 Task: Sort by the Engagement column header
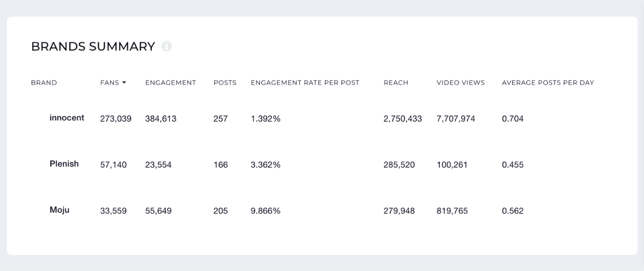coord(171,82)
